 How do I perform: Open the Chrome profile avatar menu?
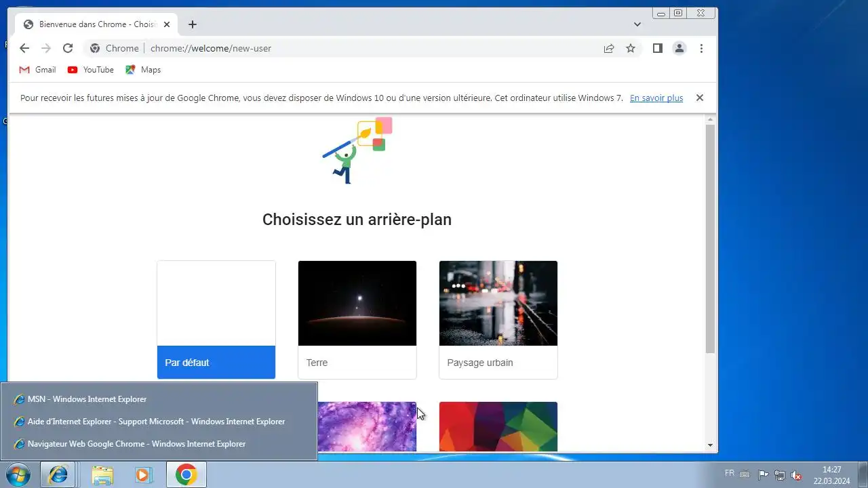[x=679, y=48]
